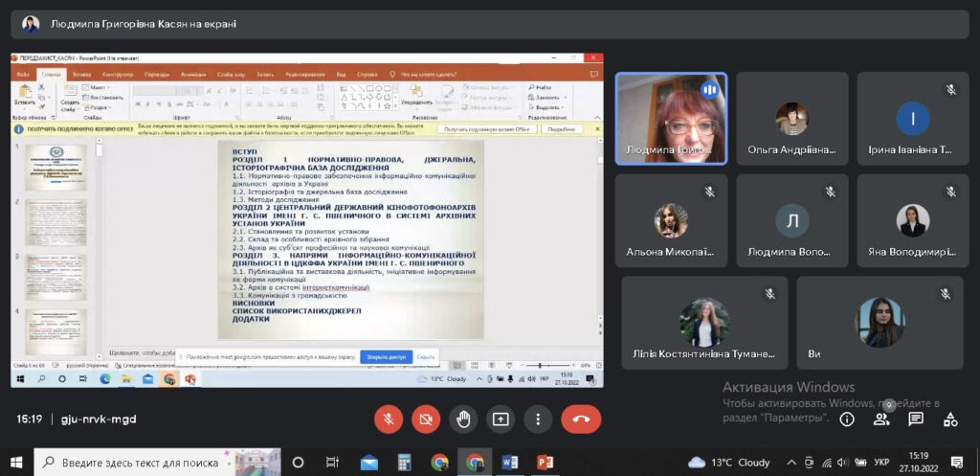The height and width of the screenshot is (476, 980).
Task: Turn on the camera in Meet
Action: (426, 419)
